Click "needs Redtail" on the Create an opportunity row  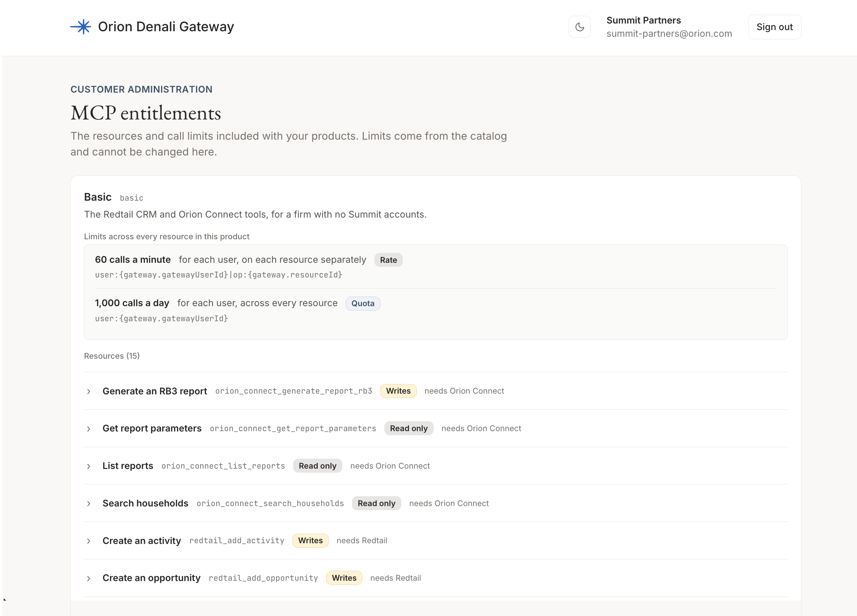coord(395,578)
